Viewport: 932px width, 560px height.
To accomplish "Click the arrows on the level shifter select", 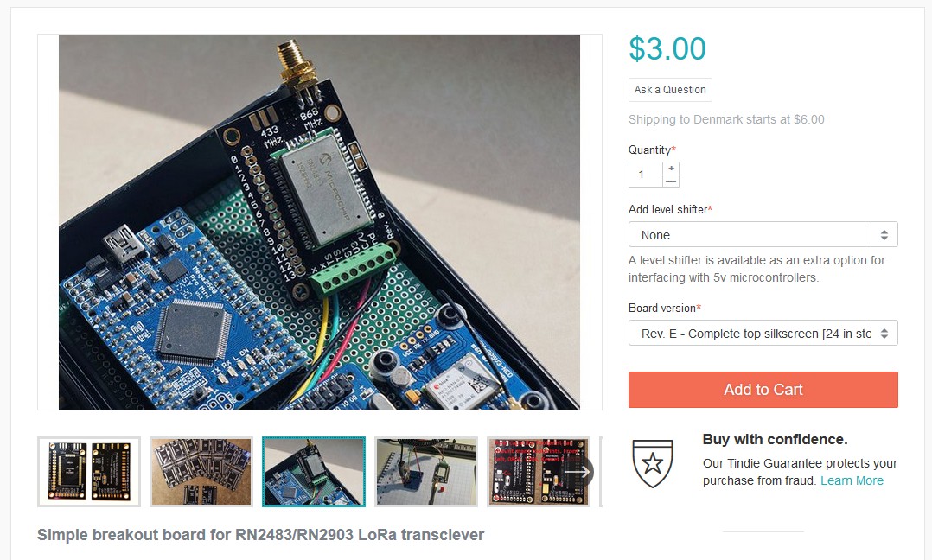I will click(x=884, y=234).
